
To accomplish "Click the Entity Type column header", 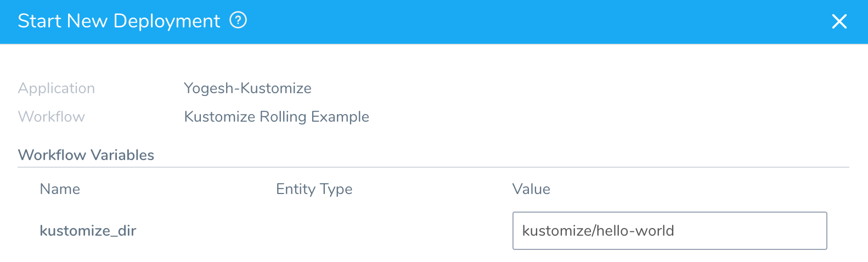I will point(314,189).
